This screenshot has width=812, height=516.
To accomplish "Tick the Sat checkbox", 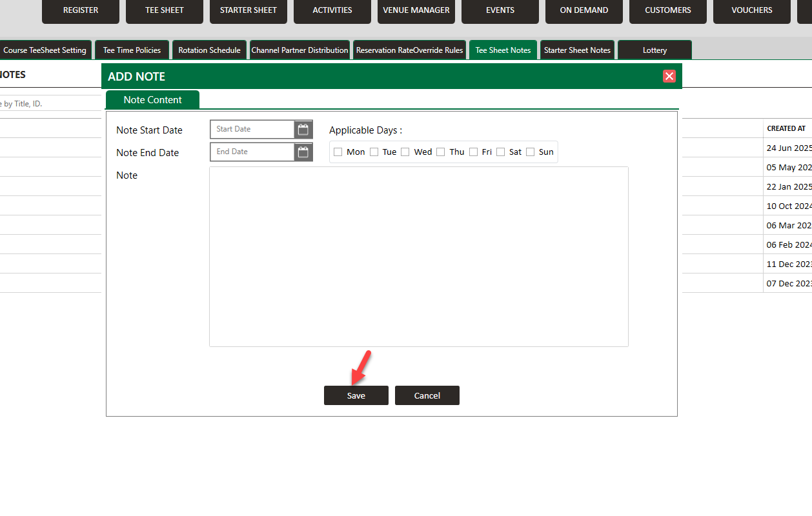I will (x=501, y=152).
